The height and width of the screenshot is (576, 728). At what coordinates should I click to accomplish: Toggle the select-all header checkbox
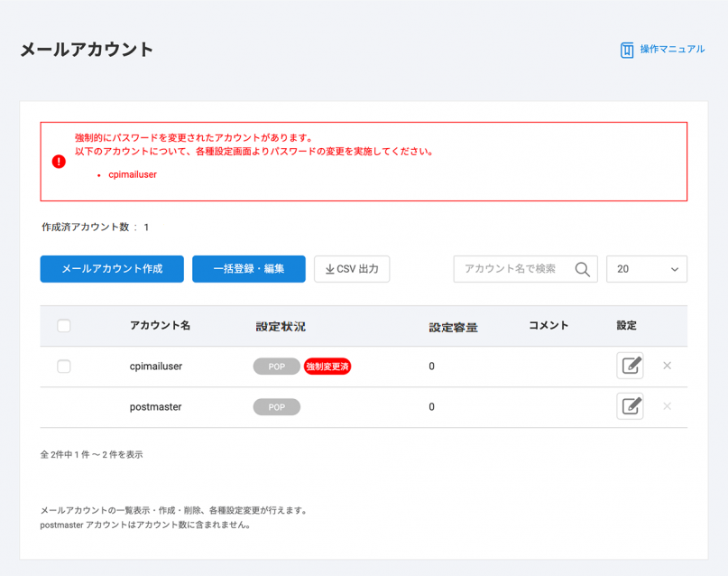pyautogui.click(x=64, y=326)
